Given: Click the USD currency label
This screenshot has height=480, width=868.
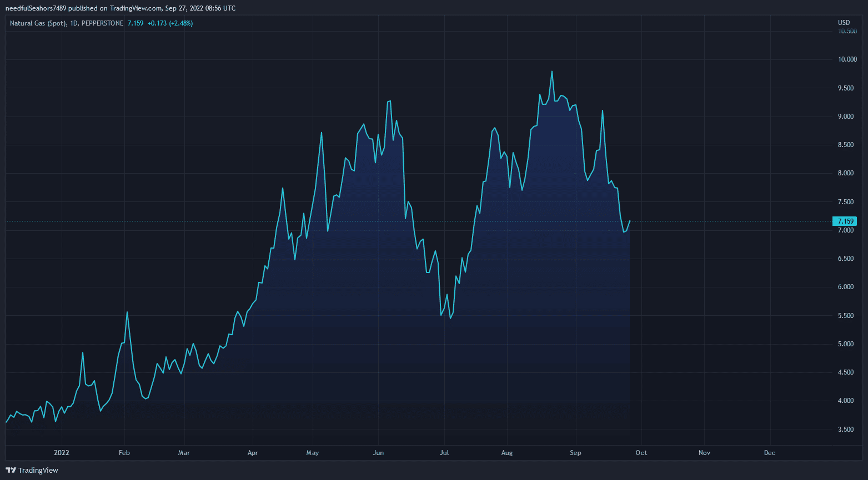Looking at the screenshot, I should point(844,23).
